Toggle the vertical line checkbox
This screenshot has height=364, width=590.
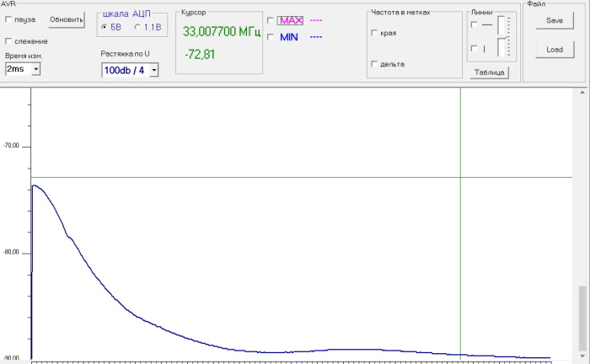coord(474,49)
